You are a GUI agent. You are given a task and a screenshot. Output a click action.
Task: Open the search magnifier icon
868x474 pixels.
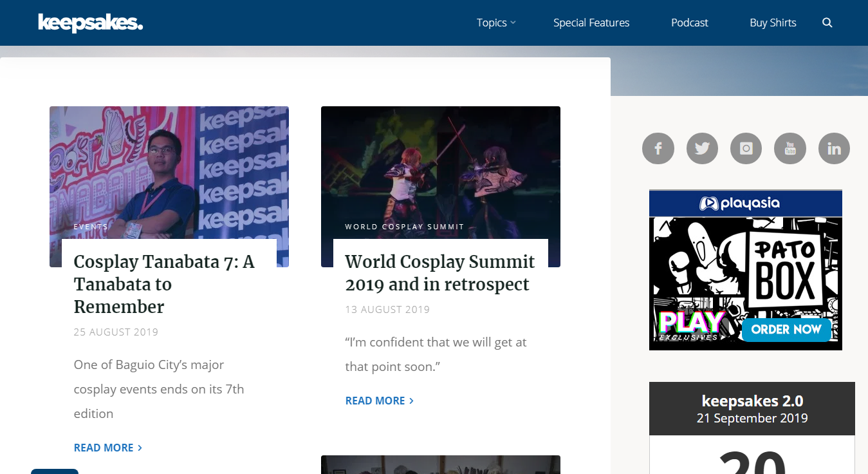[x=827, y=23]
